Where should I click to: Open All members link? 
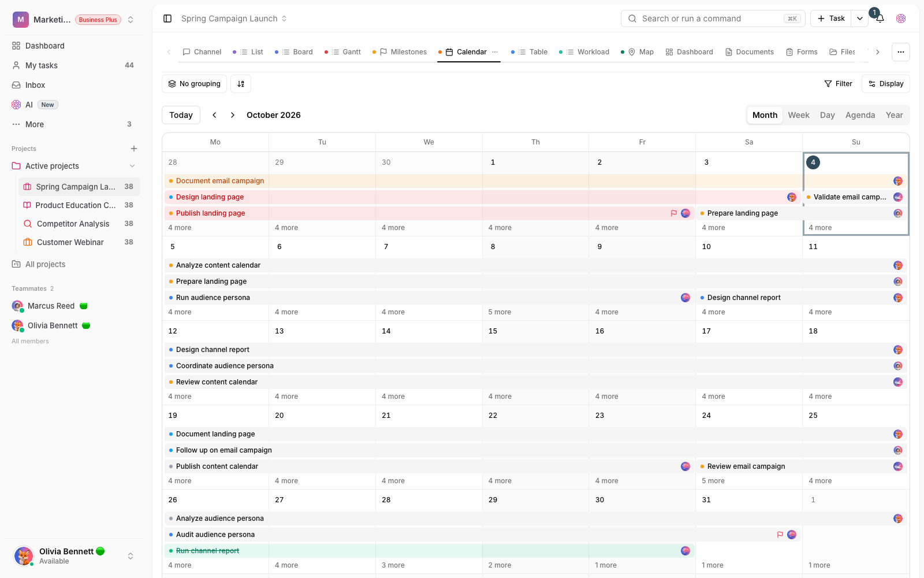[30, 341]
